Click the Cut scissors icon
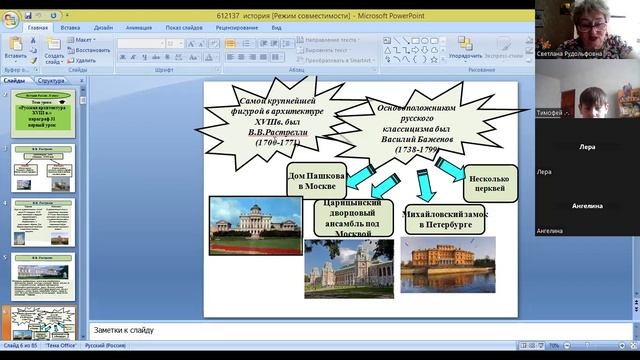The height and width of the screenshot is (360, 640). point(33,40)
